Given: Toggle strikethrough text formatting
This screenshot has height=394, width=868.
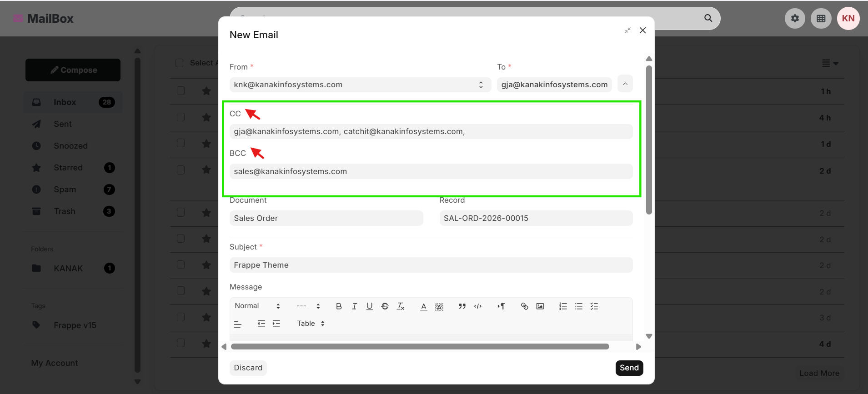Looking at the screenshot, I should (385, 306).
